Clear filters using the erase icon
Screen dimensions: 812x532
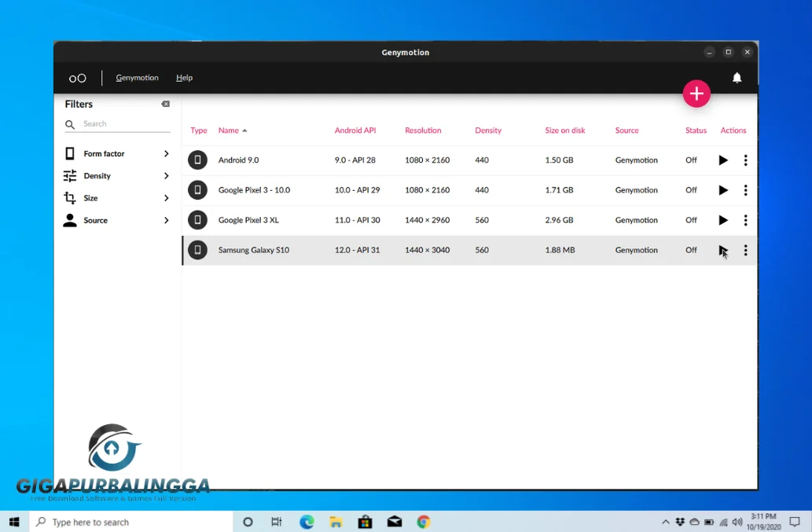(165, 104)
